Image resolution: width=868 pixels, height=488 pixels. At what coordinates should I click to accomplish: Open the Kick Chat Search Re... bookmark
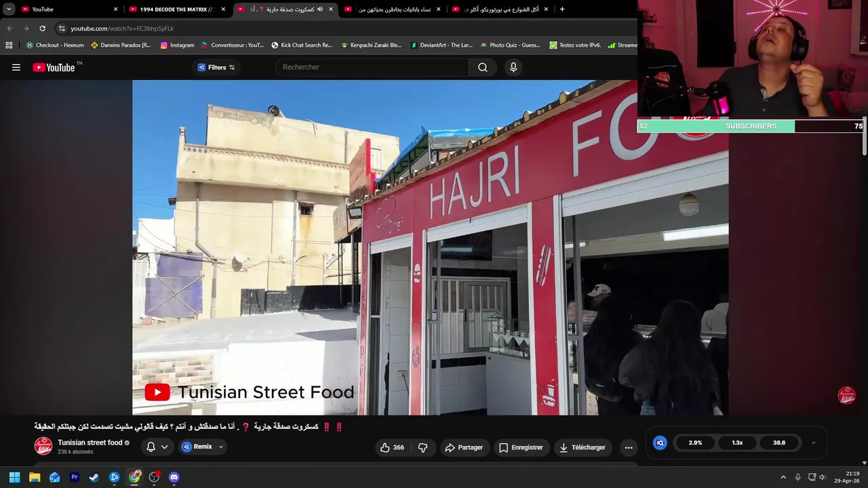pyautogui.click(x=302, y=45)
